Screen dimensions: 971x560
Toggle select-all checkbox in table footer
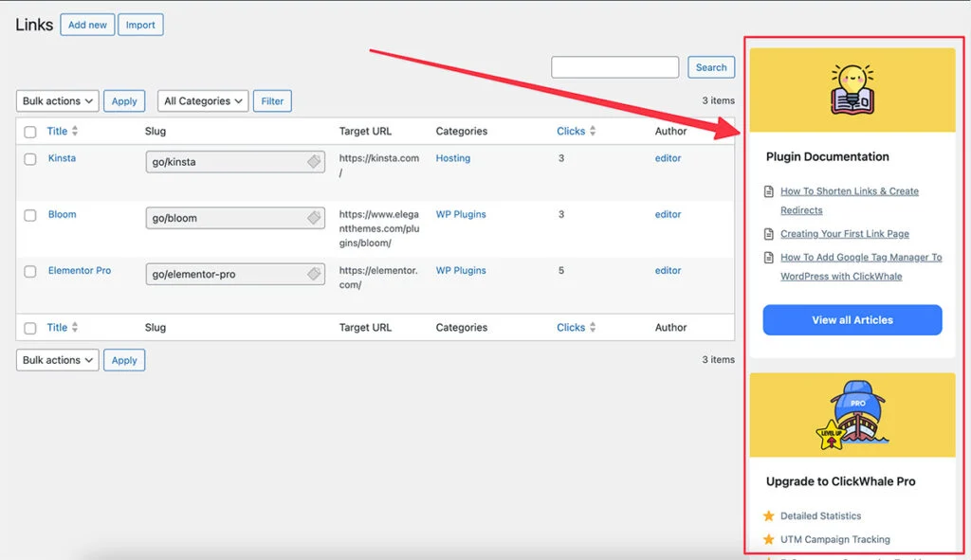(29, 328)
